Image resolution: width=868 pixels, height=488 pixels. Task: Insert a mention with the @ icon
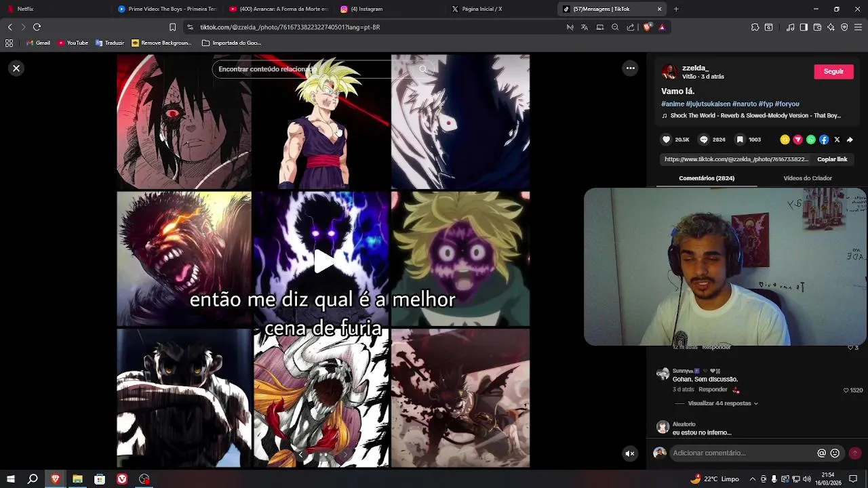[x=821, y=453]
